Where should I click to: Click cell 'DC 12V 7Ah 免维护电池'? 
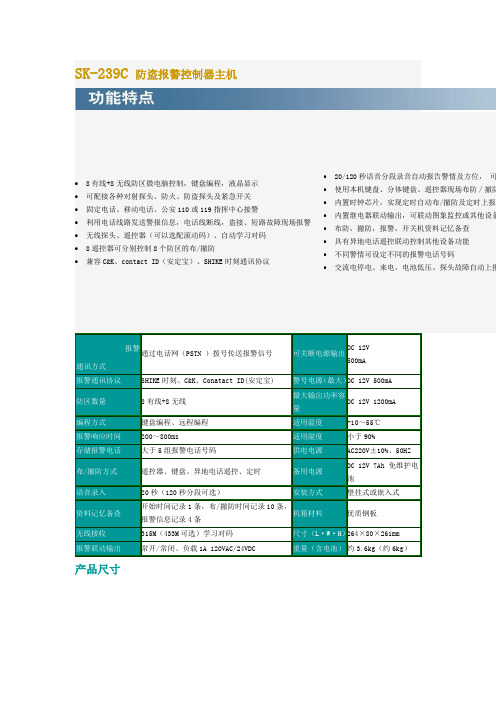[383, 472]
